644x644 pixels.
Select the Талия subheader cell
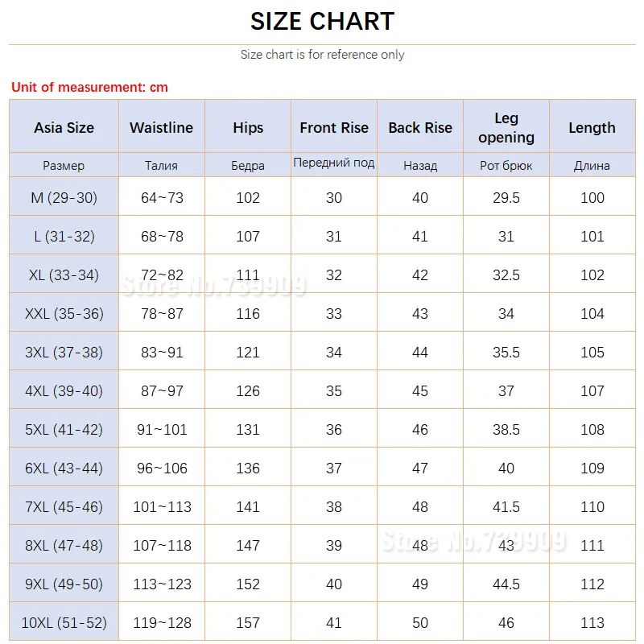coord(162,165)
